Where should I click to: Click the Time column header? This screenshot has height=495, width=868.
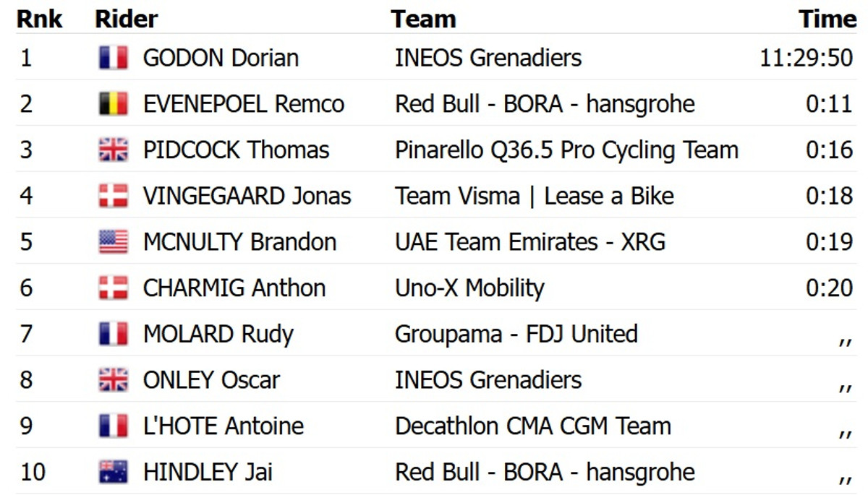[x=827, y=19]
